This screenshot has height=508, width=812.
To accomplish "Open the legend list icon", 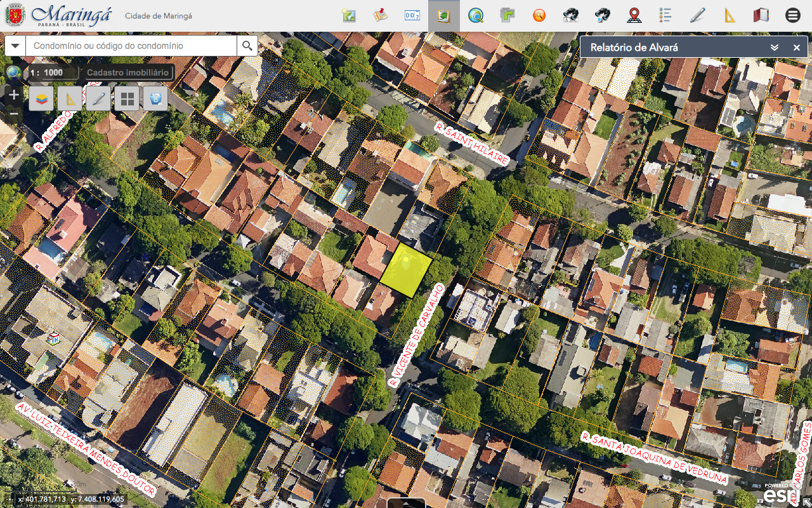I will tap(666, 15).
